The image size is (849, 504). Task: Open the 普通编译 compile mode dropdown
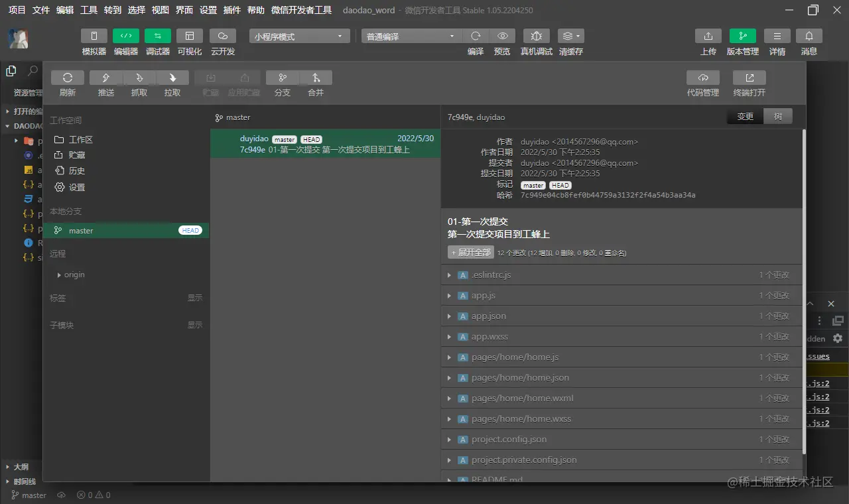click(412, 36)
